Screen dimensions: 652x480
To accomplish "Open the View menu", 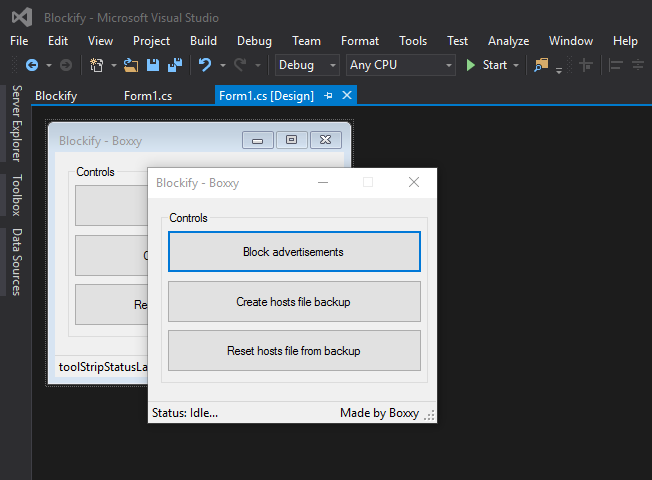I will pos(100,41).
